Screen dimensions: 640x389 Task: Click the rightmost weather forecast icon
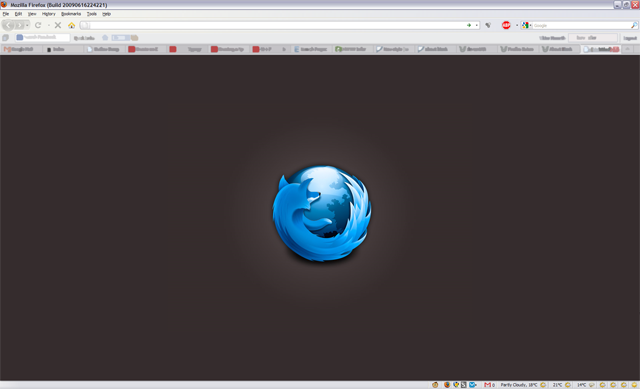[634, 385]
